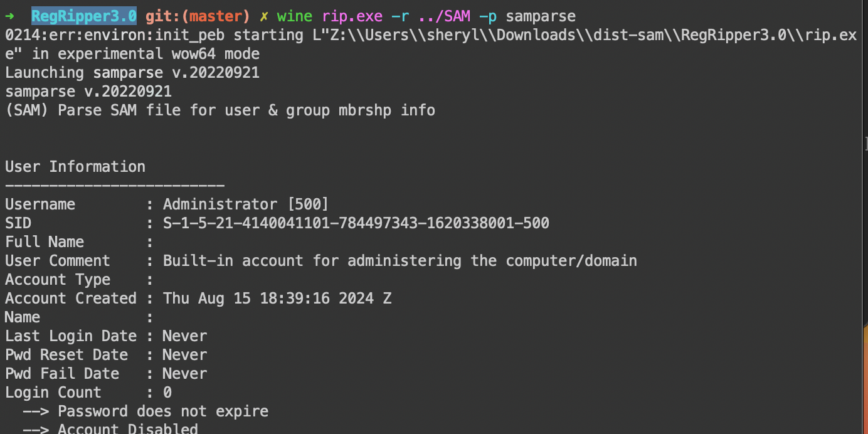Click the Administrator [500] username value

tap(246, 204)
